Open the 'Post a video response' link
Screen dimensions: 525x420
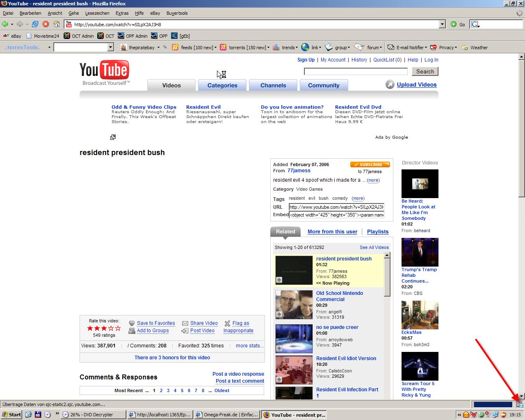238,374
